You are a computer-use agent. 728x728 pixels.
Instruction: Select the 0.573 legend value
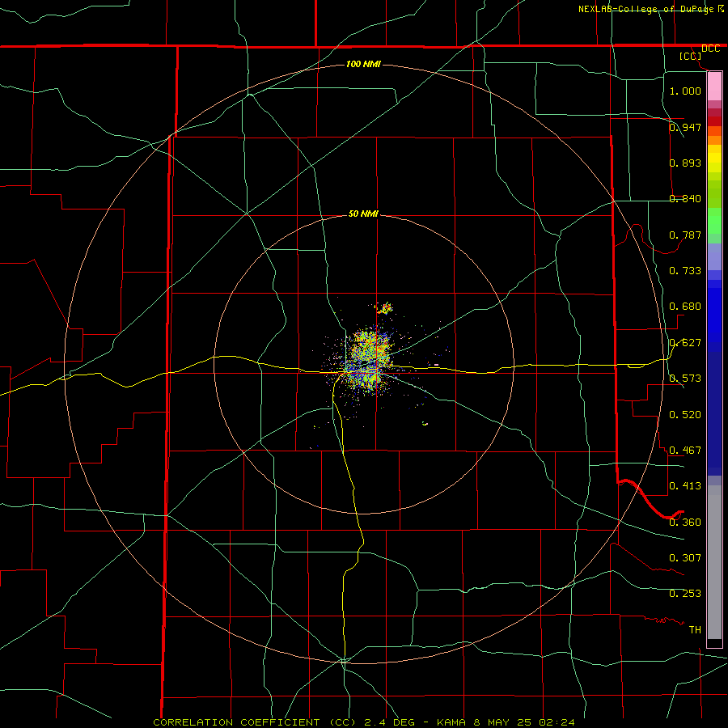[x=685, y=379]
